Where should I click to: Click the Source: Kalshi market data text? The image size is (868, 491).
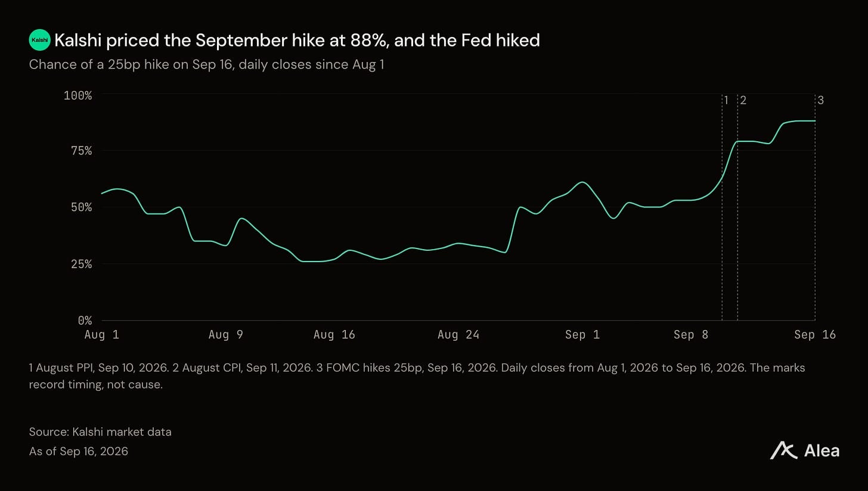point(100,432)
